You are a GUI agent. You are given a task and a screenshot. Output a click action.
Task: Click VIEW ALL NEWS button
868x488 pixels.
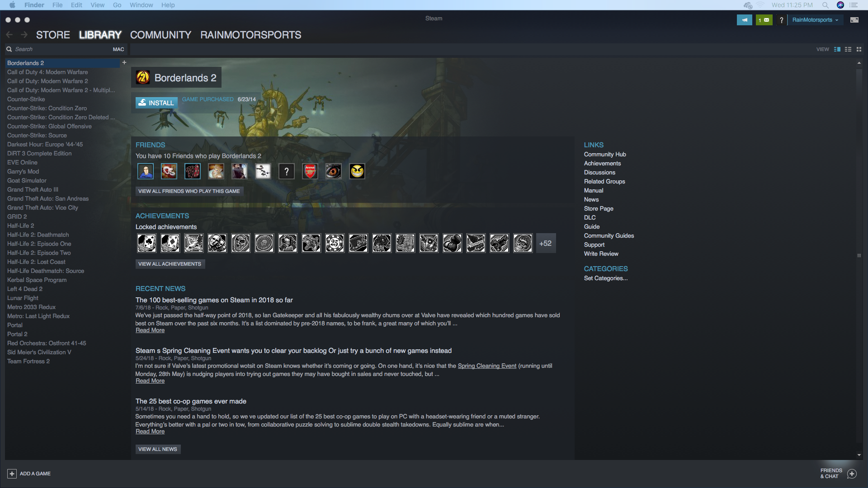tap(158, 449)
